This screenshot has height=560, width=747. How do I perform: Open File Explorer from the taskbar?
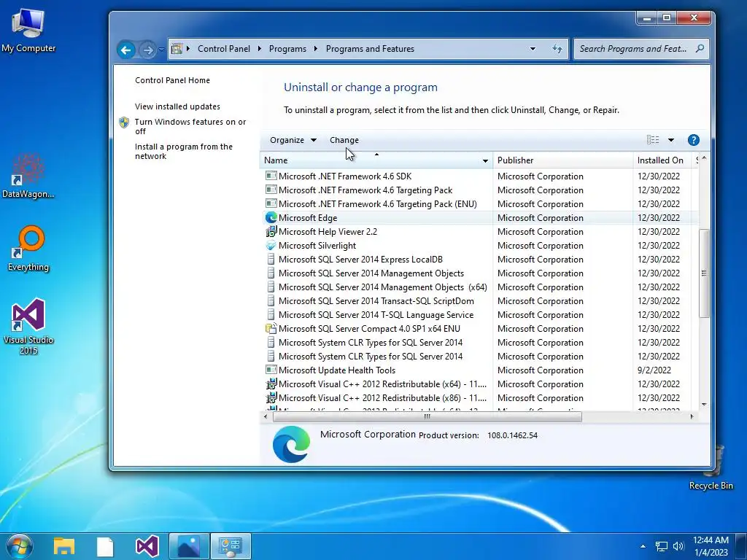click(64, 546)
